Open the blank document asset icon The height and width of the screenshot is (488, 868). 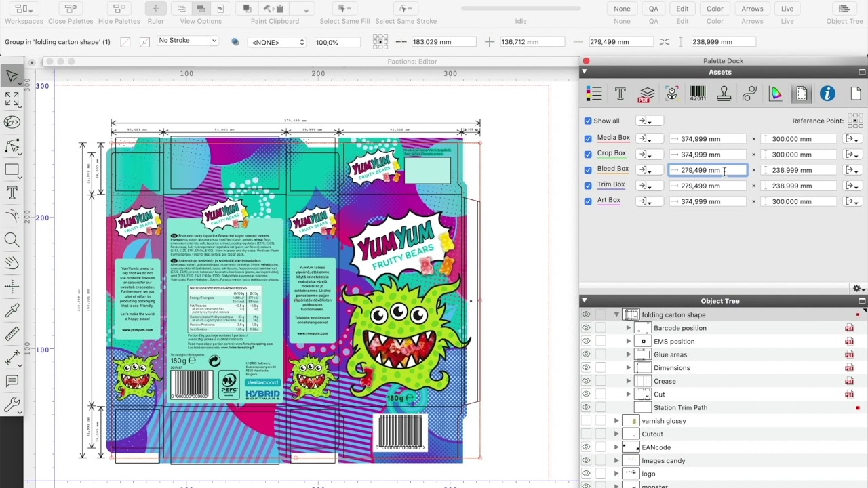pyautogui.click(x=856, y=94)
